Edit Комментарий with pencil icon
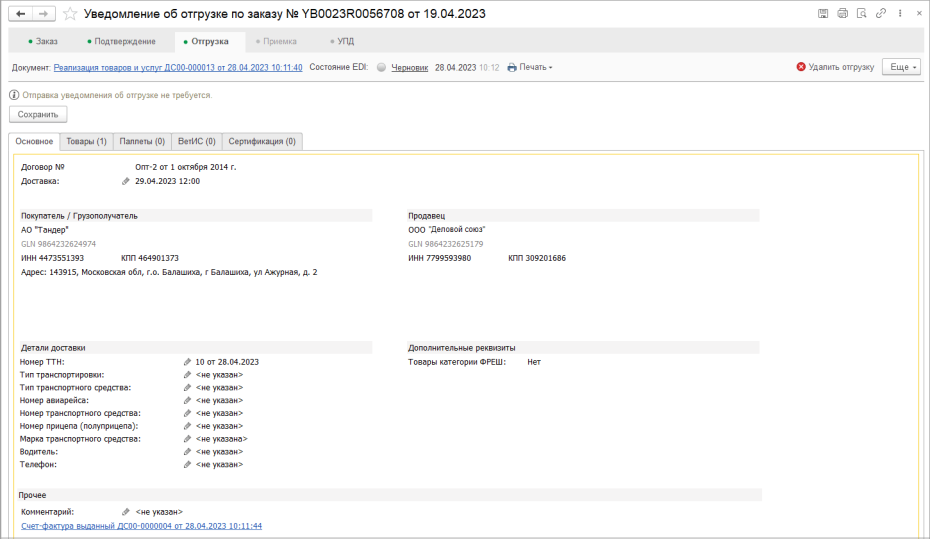Screen dimensions: 930x539 (126, 512)
